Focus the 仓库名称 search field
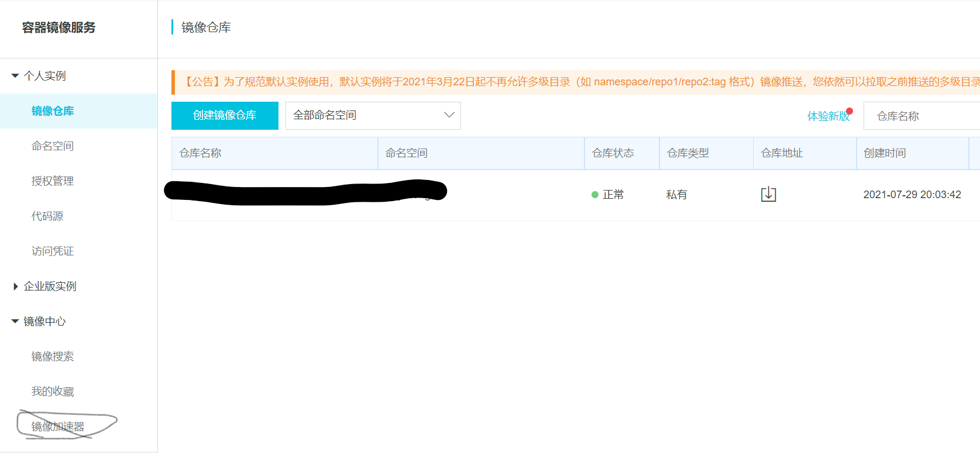Screen dimensions: 980x453 coord(921,116)
